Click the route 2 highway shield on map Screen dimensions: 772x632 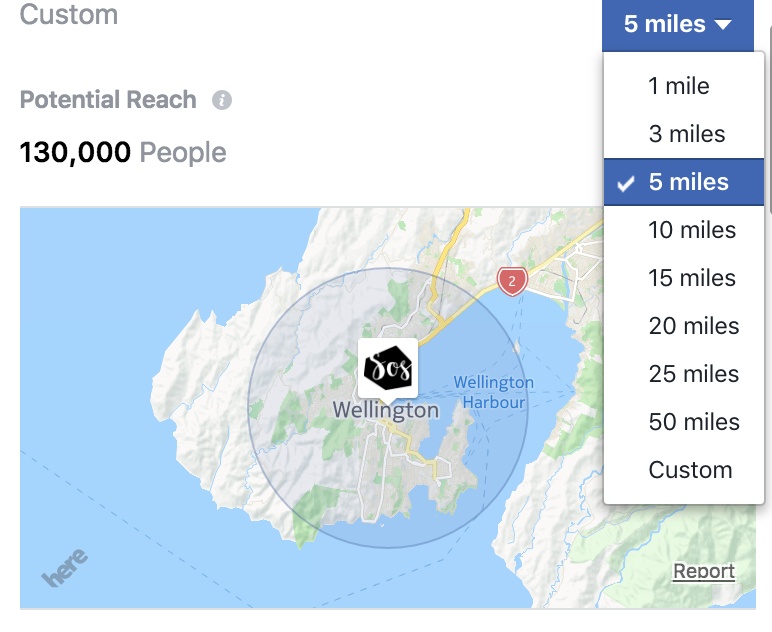[512, 282]
